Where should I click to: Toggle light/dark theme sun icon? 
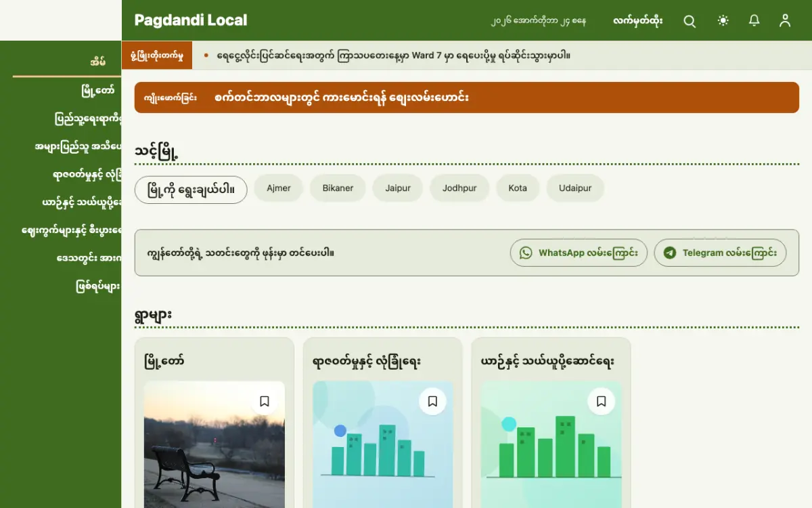(x=723, y=21)
